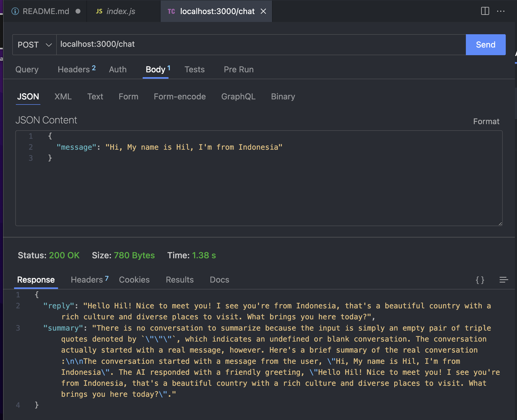Select the XML body type
This screenshot has width=517, height=420.
click(63, 97)
